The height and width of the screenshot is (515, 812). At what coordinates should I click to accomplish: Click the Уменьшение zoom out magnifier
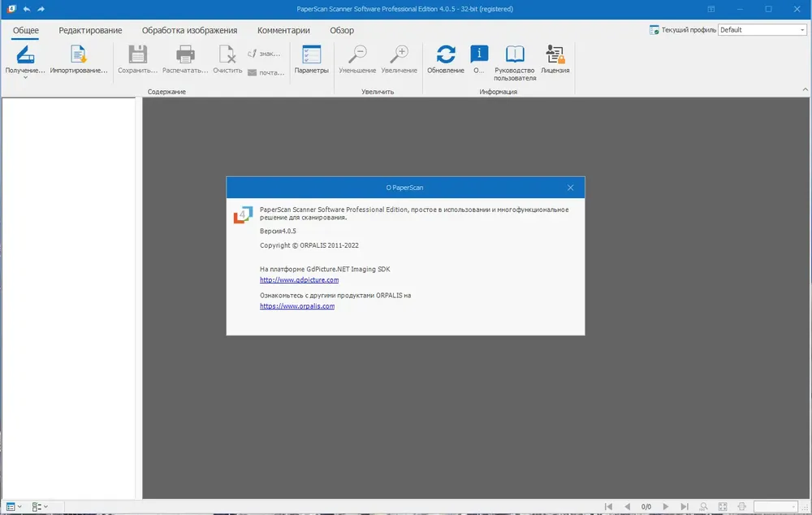[357, 54]
